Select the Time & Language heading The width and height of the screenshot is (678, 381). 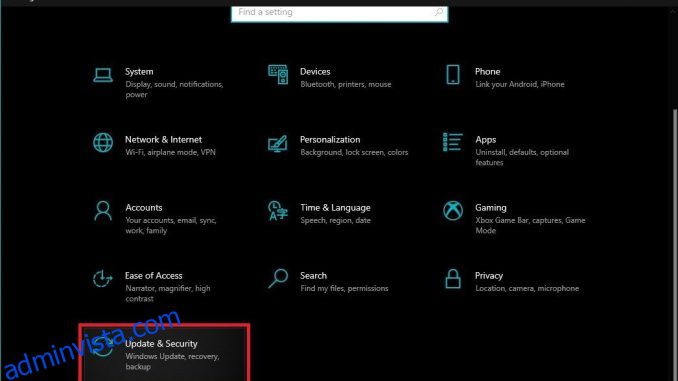336,208
